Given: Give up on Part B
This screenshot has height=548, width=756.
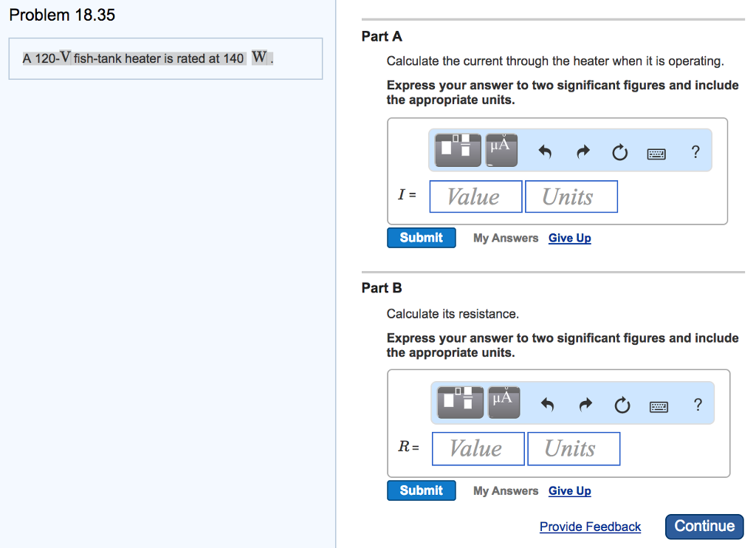Looking at the screenshot, I should tap(569, 491).
